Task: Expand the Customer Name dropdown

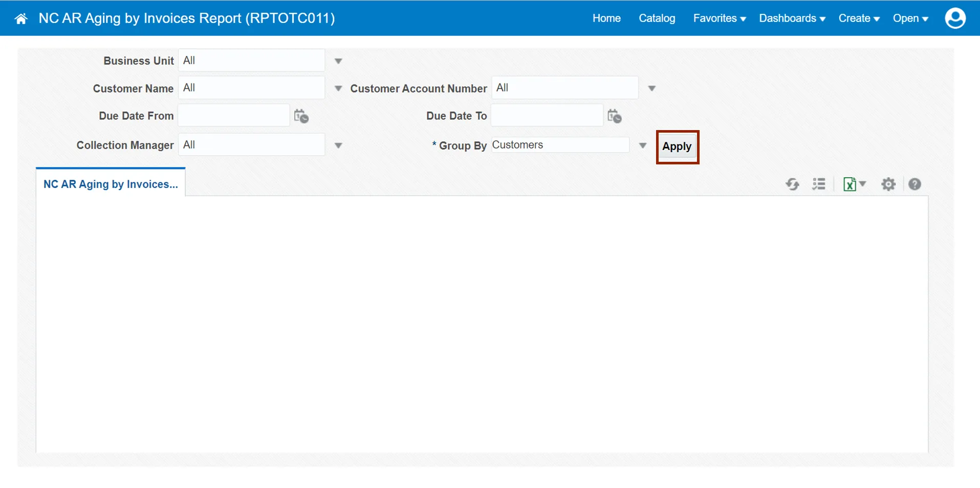Action: click(338, 89)
